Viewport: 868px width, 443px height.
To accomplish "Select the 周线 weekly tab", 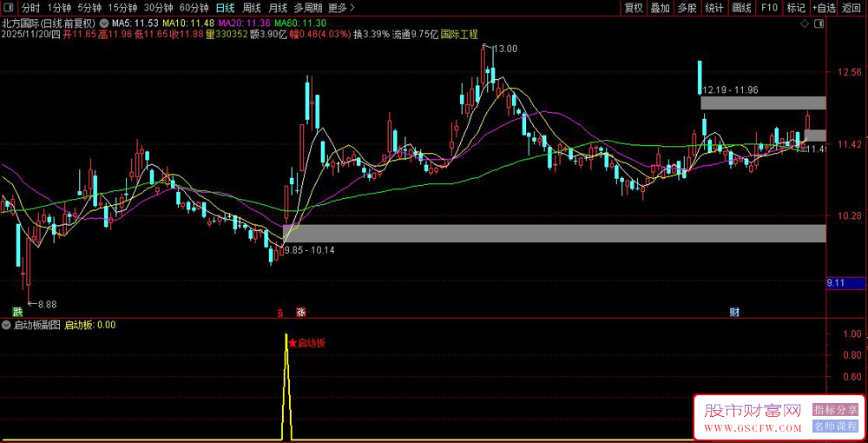I will 252,8.
